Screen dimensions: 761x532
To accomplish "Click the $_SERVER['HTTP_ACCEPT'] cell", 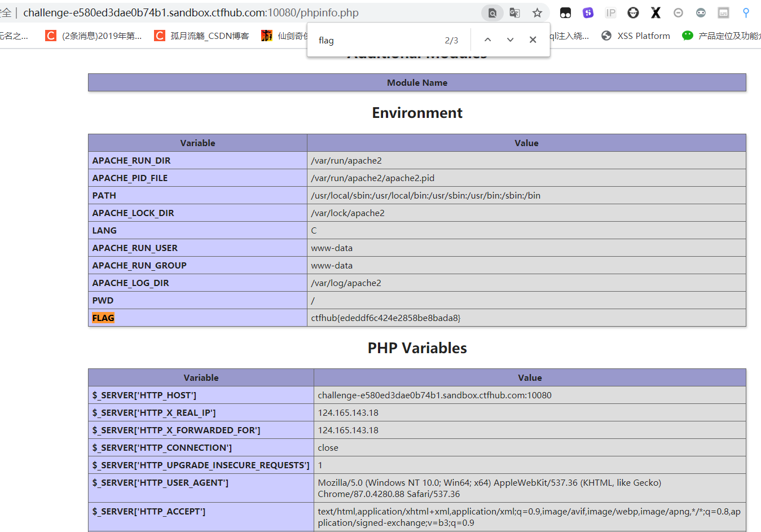I will 201,517.
